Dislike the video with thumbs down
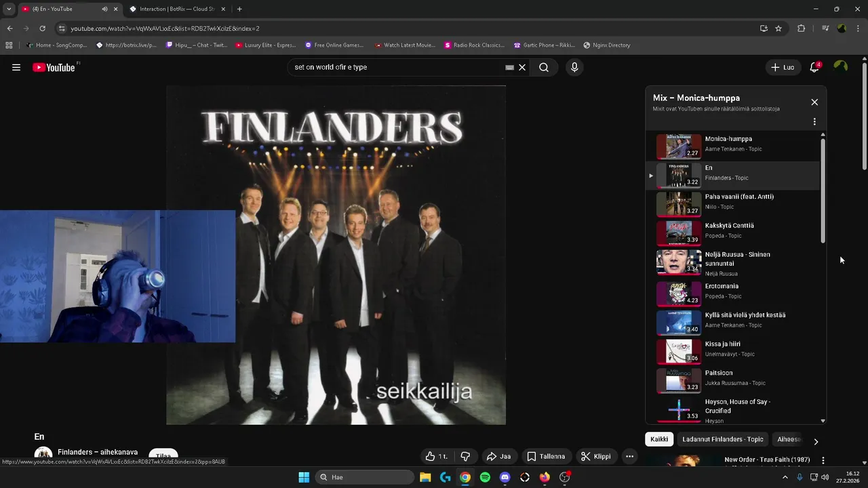 [x=465, y=456]
